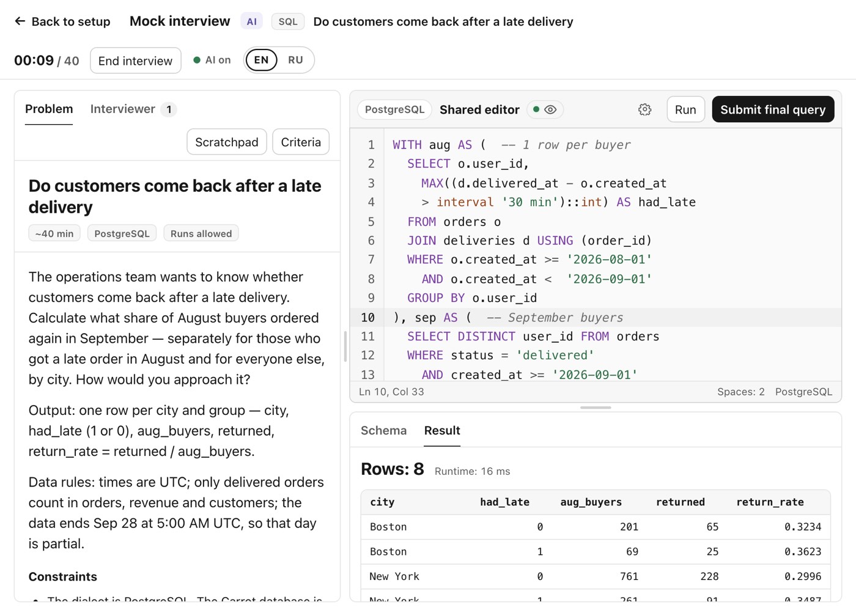Click the SQL tag in the header

pyautogui.click(x=288, y=21)
